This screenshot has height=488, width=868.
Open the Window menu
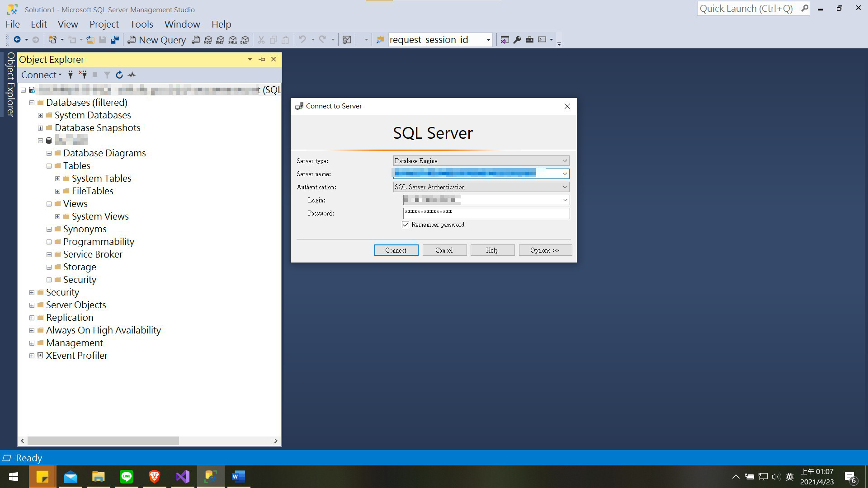coord(182,24)
